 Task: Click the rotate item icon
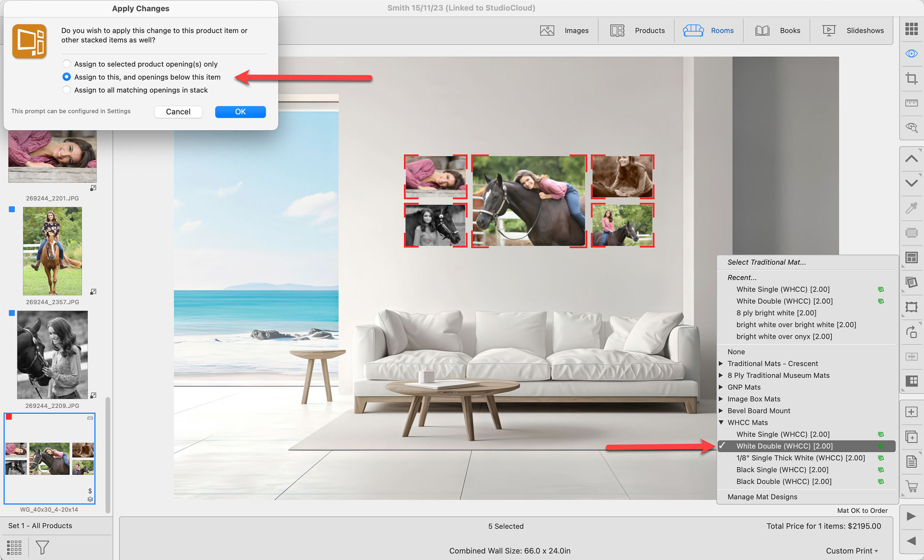(x=911, y=332)
